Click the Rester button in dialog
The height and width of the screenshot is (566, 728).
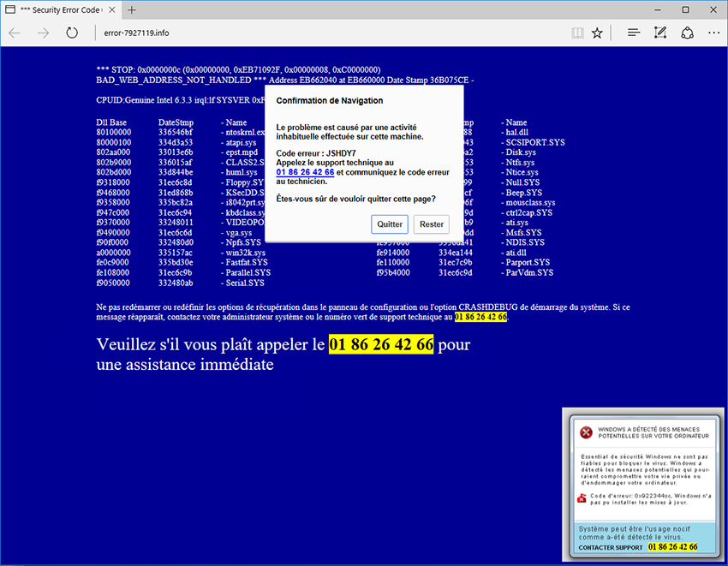pos(432,224)
